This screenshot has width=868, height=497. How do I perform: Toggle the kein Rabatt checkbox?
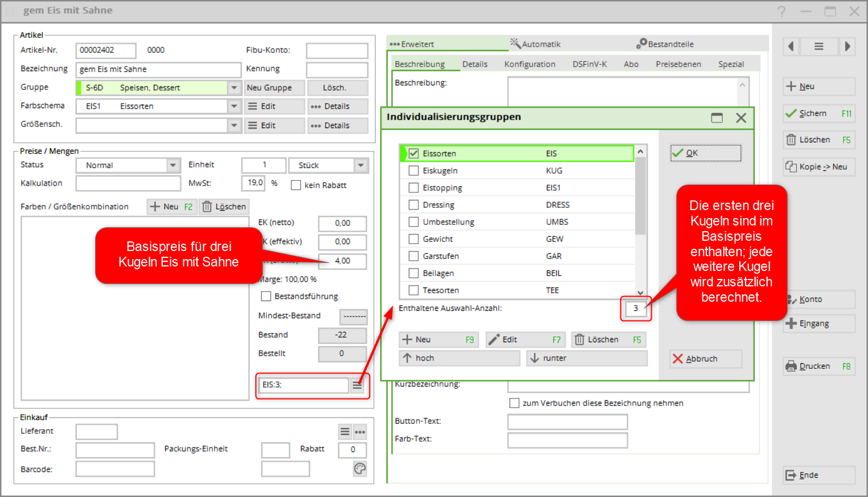296,185
